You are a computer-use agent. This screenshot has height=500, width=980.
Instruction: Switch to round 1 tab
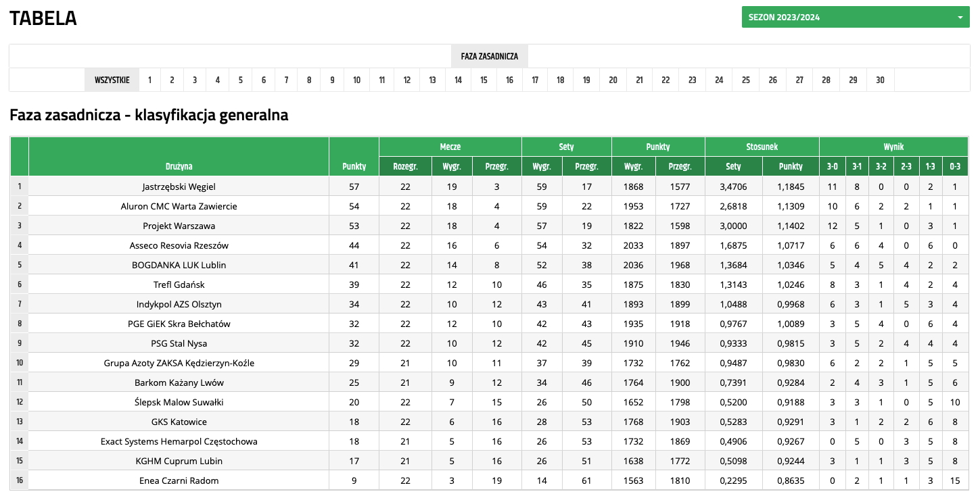(149, 80)
